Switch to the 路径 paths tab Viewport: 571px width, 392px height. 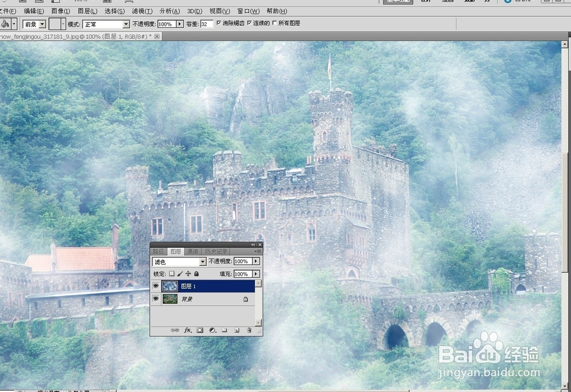[x=158, y=252]
